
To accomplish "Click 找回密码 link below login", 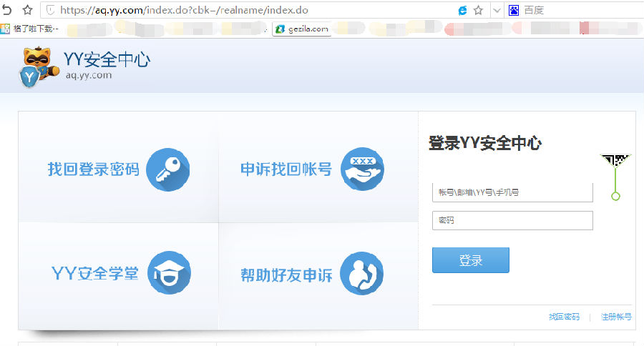I will [564, 317].
